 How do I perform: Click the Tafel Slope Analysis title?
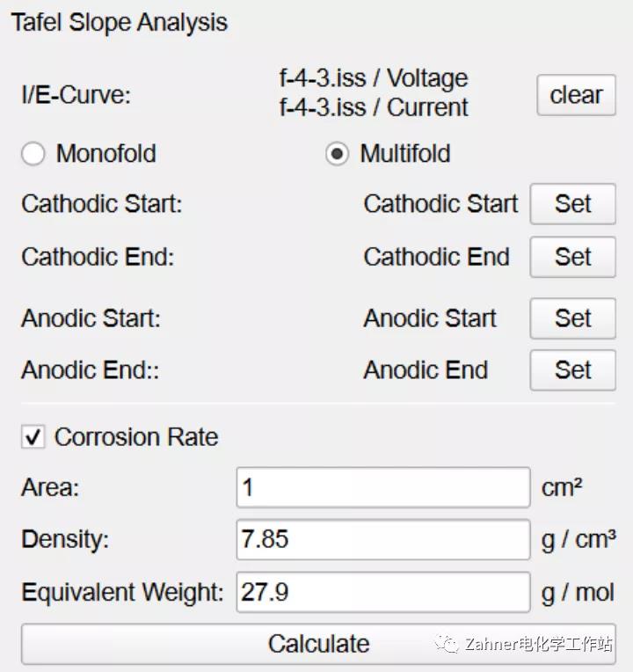pyautogui.click(x=120, y=23)
